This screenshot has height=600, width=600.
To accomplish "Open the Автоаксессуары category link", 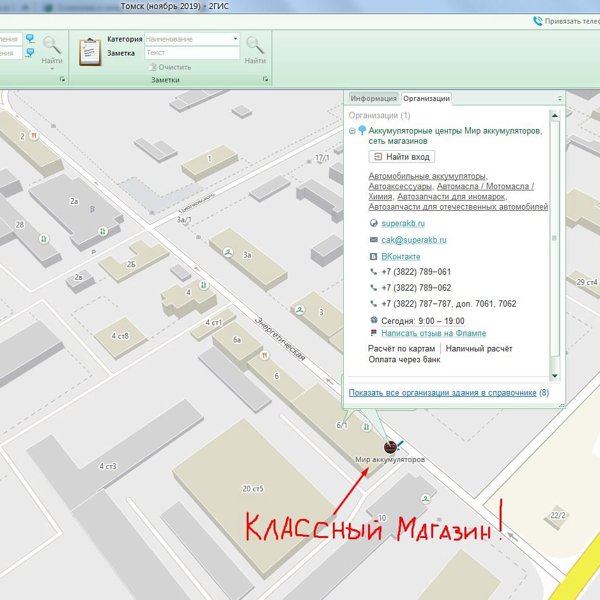I will [x=400, y=186].
